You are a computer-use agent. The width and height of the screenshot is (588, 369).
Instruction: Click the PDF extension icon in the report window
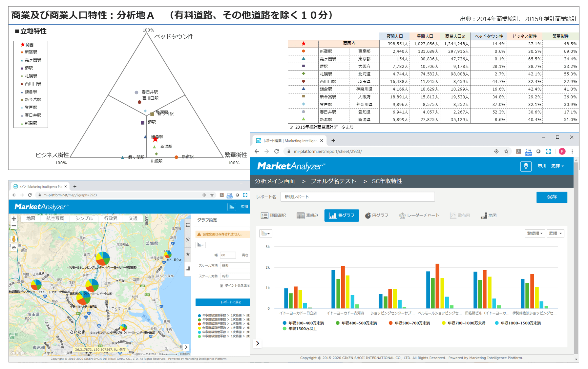[x=518, y=152]
